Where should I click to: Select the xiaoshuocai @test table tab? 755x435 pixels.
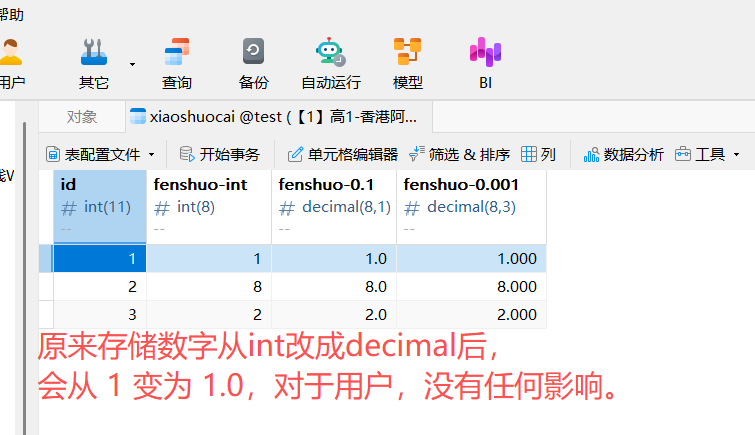(x=279, y=117)
